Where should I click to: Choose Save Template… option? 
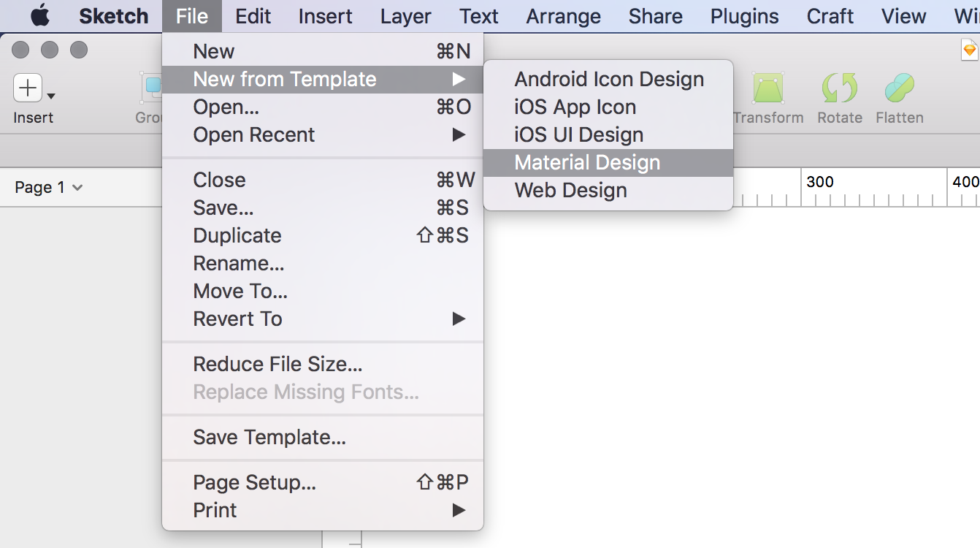[323, 437]
